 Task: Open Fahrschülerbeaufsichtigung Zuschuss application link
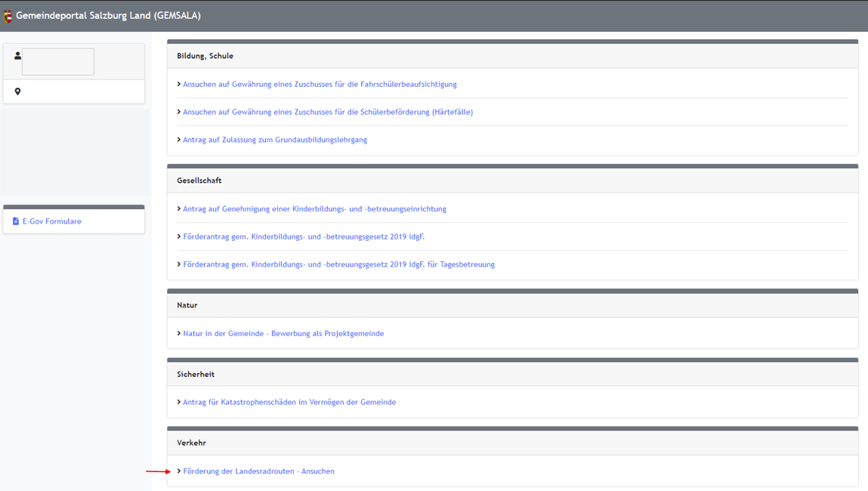(x=320, y=85)
